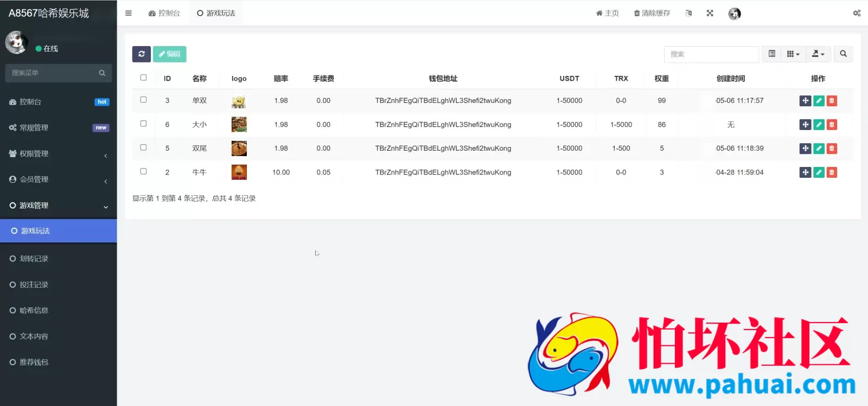The height and width of the screenshot is (406, 868).
Task: Open the columns visibility dropdown
Action: (793, 54)
